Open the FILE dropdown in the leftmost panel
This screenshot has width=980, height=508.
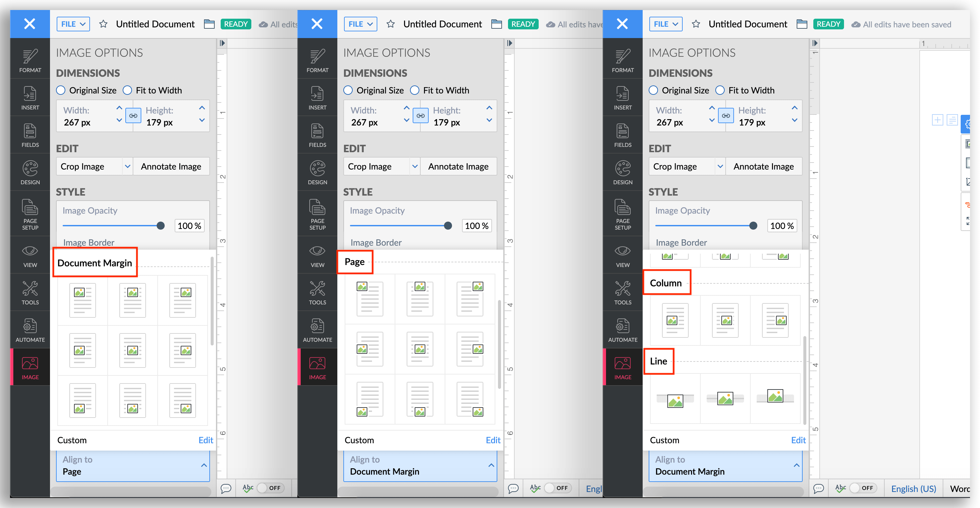click(73, 24)
